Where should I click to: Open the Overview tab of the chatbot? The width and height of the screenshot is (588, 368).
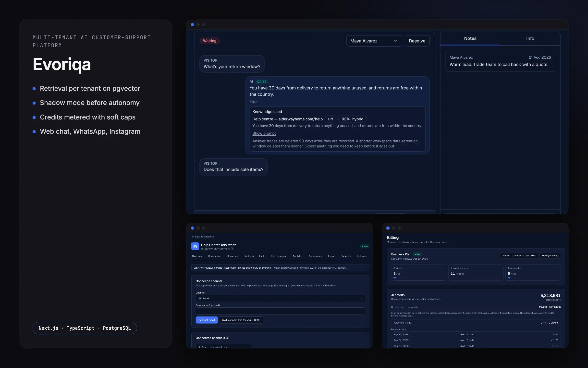click(x=197, y=256)
